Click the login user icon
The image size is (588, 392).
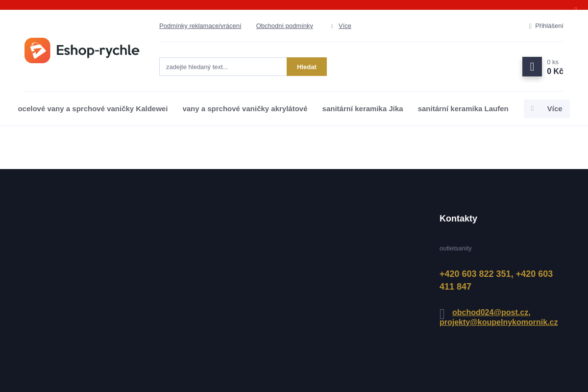click(530, 26)
